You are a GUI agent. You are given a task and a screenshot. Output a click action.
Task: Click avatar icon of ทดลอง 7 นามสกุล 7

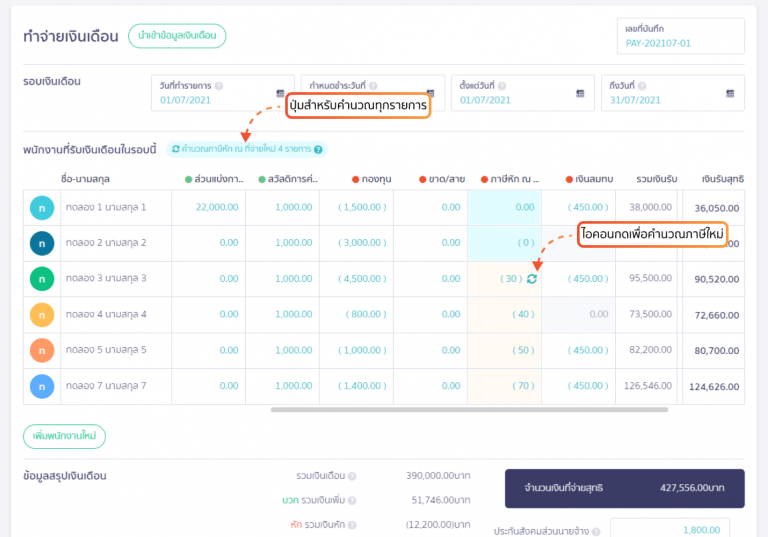(x=41, y=386)
